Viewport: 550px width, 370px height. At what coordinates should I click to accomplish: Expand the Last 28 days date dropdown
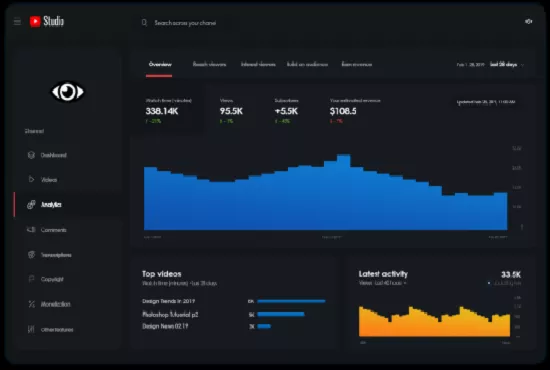click(x=507, y=65)
